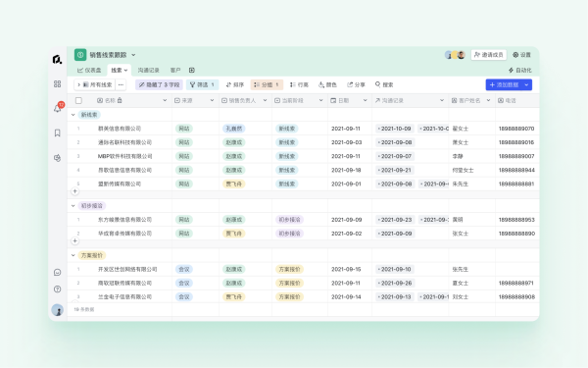
Task: Click the 2021-09-21 communication record tag
Action: coord(395,170)
